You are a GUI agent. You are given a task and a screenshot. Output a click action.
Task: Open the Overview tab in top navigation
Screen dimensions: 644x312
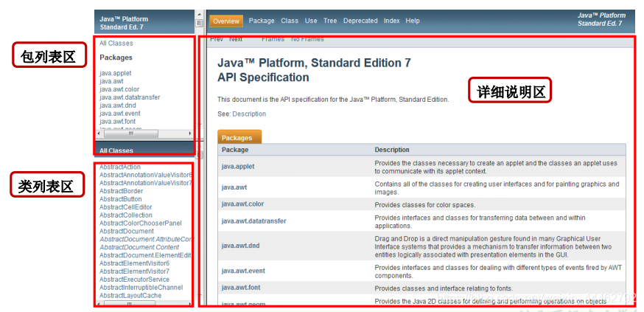pyautogui.click(x=226, y=21)
